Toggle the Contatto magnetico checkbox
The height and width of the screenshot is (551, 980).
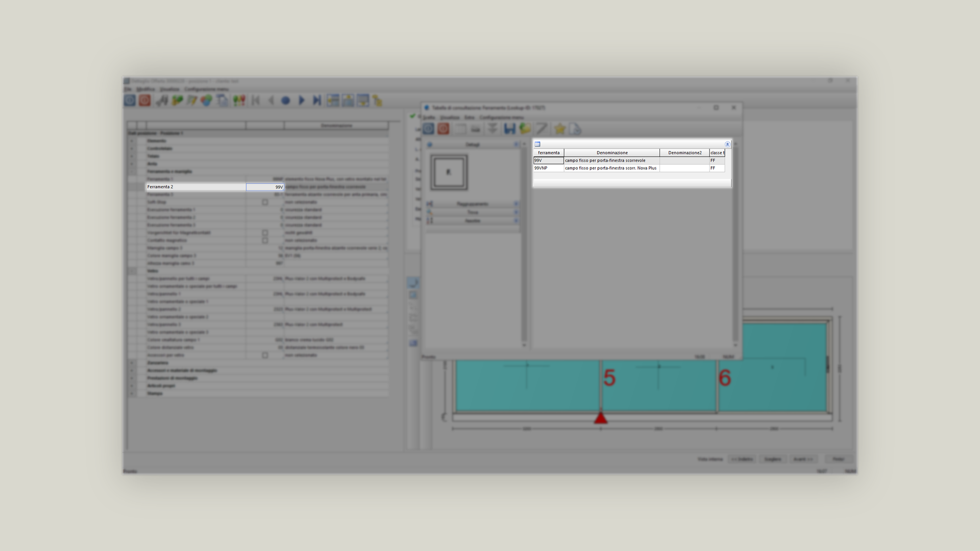(x=265, y=240)
